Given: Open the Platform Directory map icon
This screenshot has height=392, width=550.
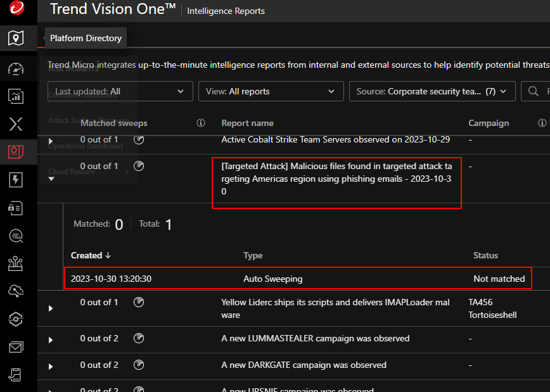Looking at the screenshot, I should tap(16, 38).
